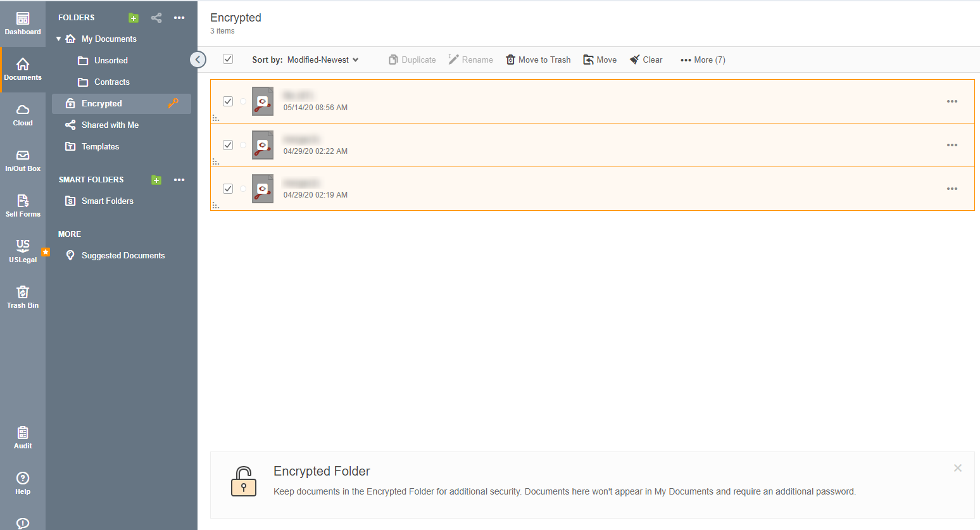The image size is (980, 530).
Task: Click the radio circle of the 04/29/20 02:22 document
Action: pos(243,145)
